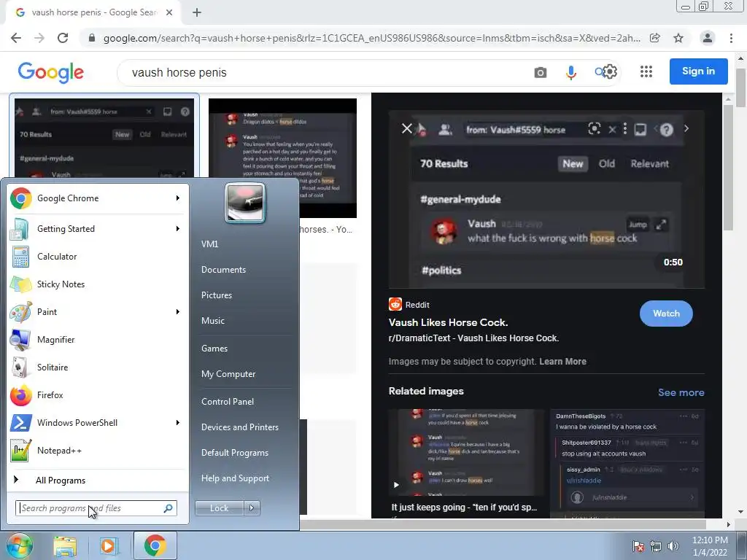Click the Google logo
Screen dimensions: 747x560
[x=51, y=72]
